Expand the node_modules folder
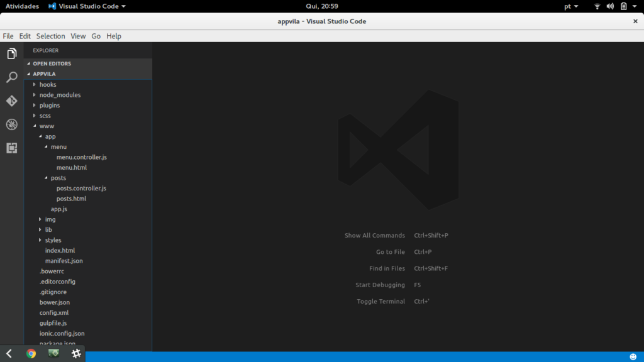644x362 pixels. point(60,95)
